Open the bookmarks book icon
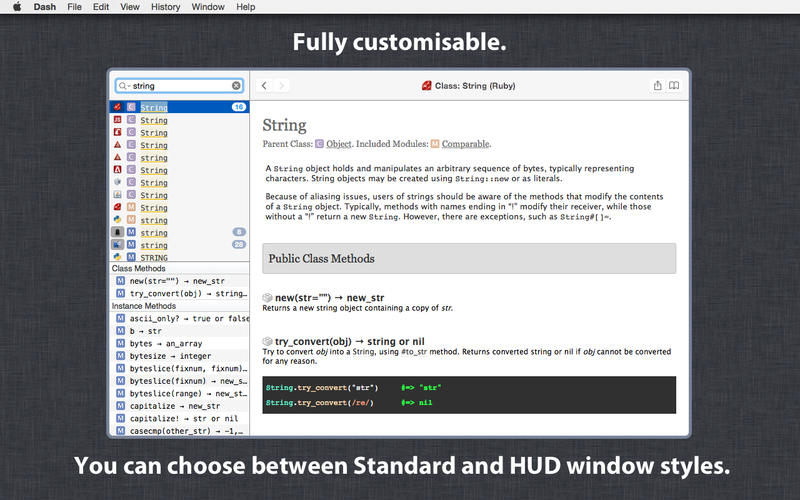Viewport: 800px width, 500px height. point(674,86)
